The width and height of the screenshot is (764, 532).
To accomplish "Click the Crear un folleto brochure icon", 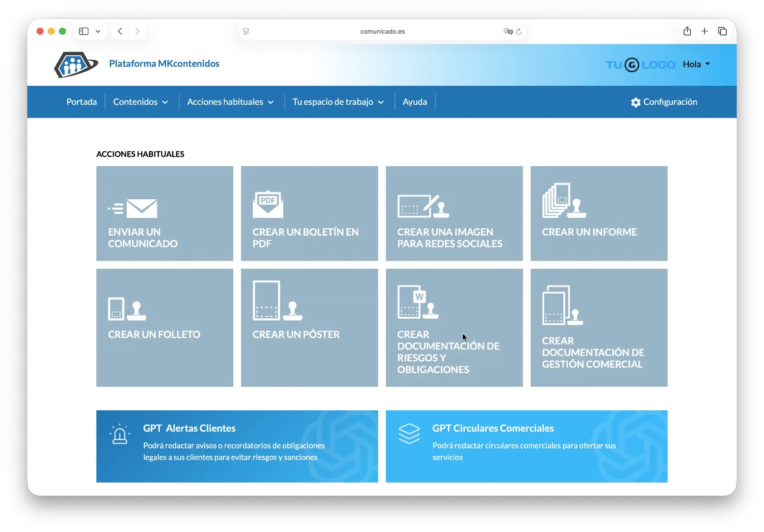I will click(x=127, y=309).
